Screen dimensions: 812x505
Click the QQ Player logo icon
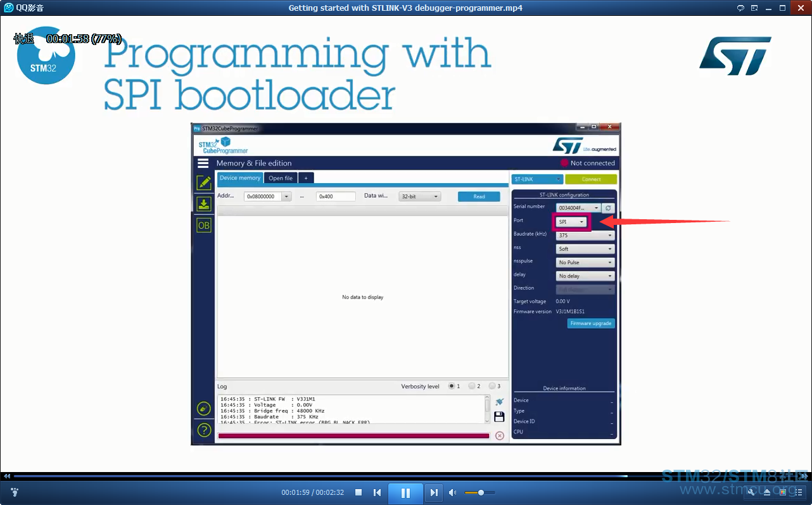tap(8, 8)
